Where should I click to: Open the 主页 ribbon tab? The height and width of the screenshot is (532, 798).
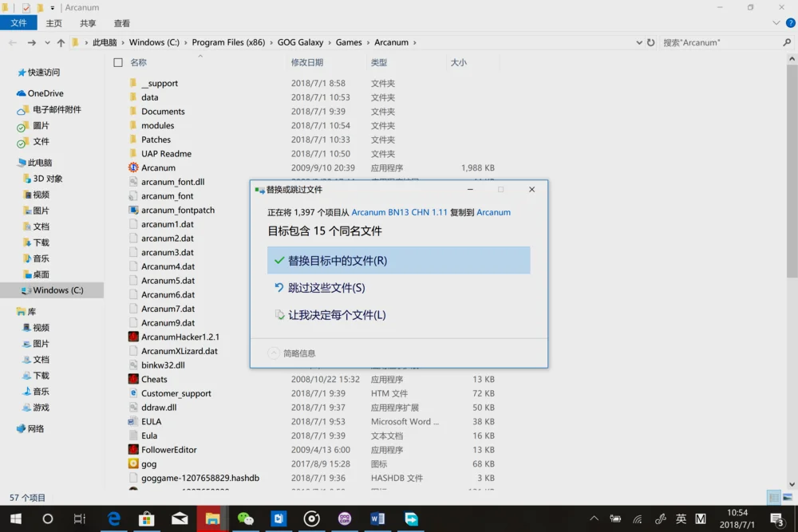point(53,23)
